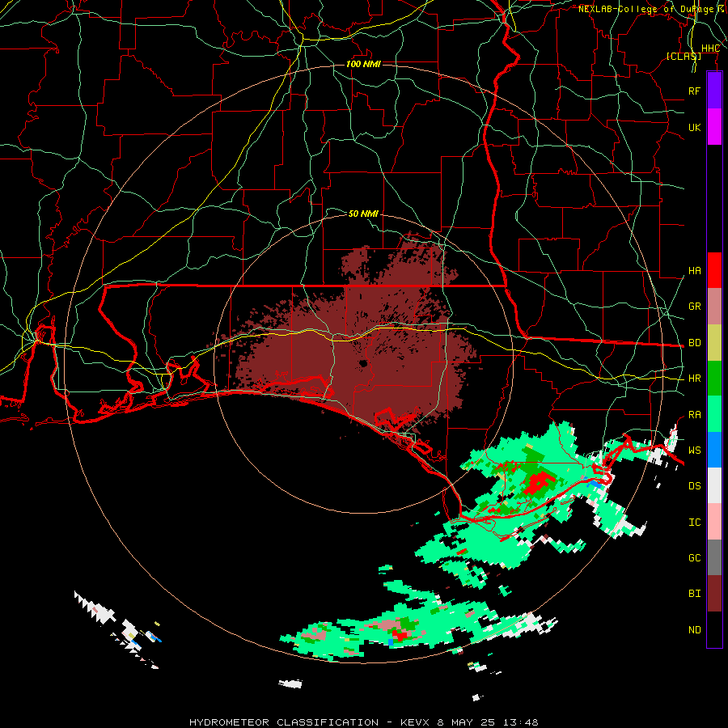728x728 pixels.
Task: Click the GC legend label
Action: click(x=695, y=558)
